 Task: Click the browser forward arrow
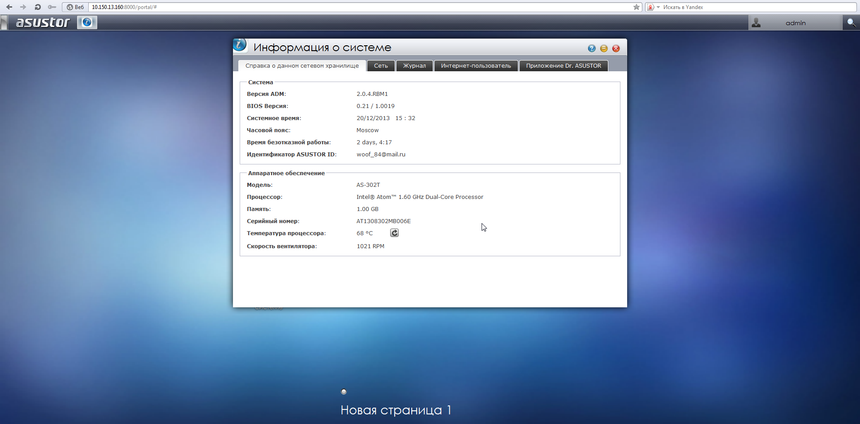tap(22, 6)
